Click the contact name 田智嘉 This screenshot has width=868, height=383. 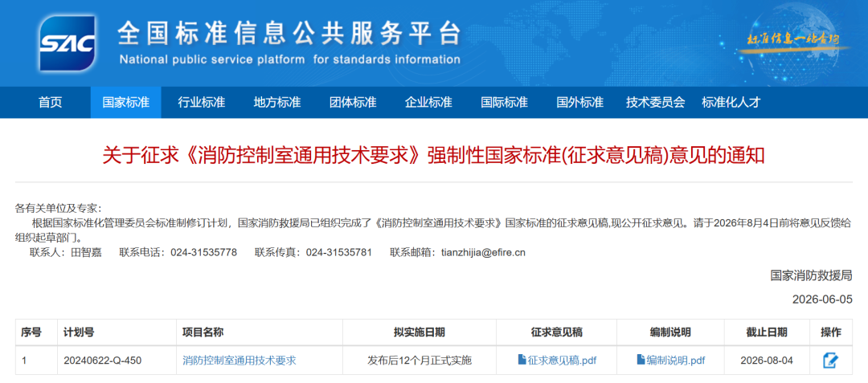pos(86,253)
